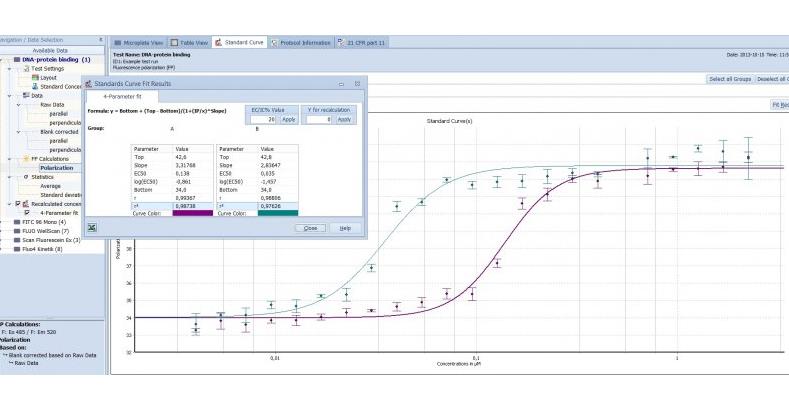Open the Microplate View tab
The image size is (789, 411).
pos(141,43)
